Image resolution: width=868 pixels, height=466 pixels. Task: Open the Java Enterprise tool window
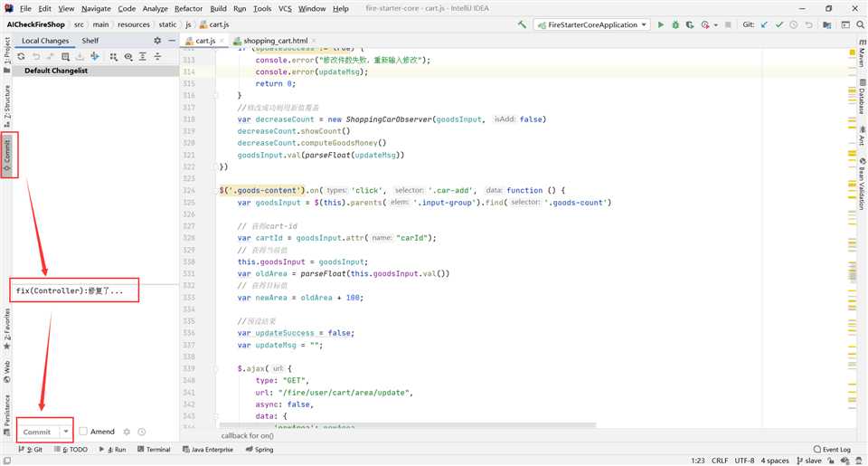pos(208,450)
